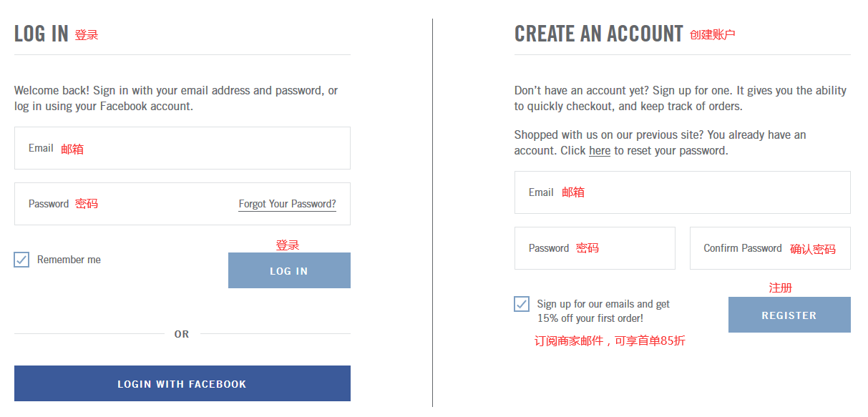Click the Email field in Log In form

point(182,148)
